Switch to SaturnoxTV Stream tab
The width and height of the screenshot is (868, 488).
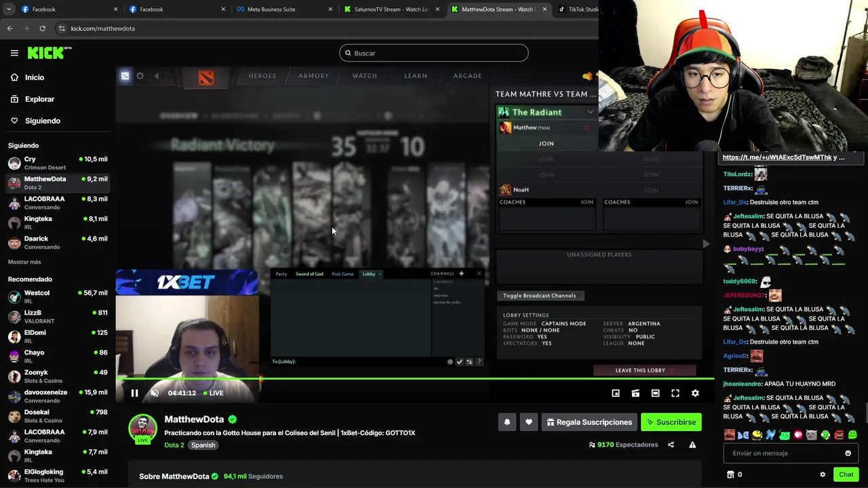click(392, 9)
